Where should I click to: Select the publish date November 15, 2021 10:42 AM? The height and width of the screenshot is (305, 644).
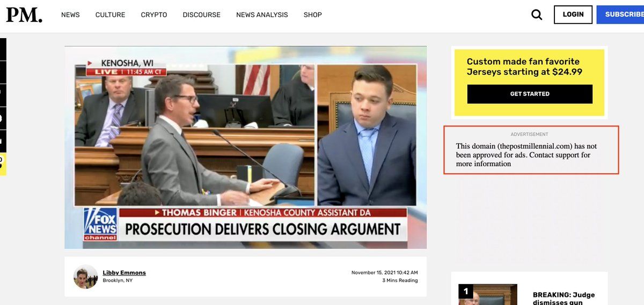pos(384,273)
